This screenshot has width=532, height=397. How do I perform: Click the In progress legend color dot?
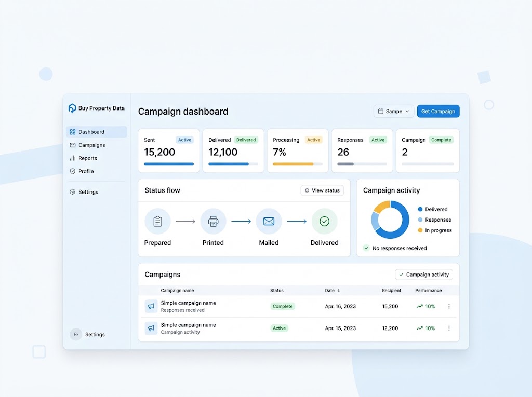click(420, 230)
